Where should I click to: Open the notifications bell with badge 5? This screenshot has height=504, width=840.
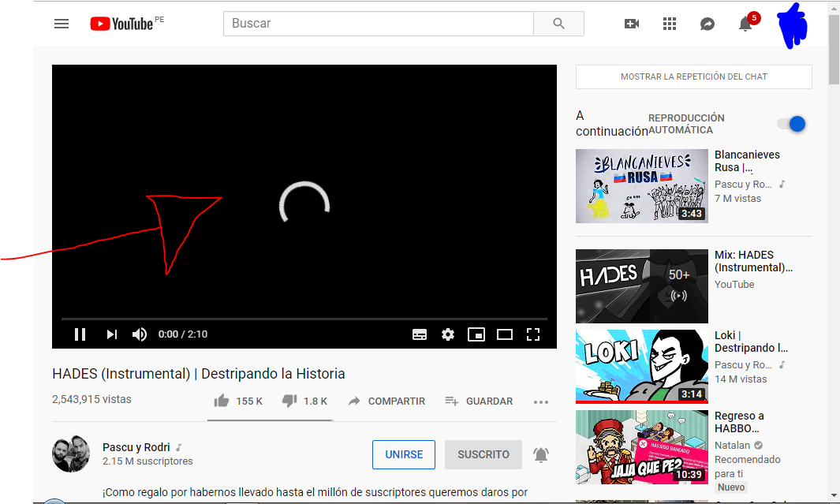coord(745,24)
